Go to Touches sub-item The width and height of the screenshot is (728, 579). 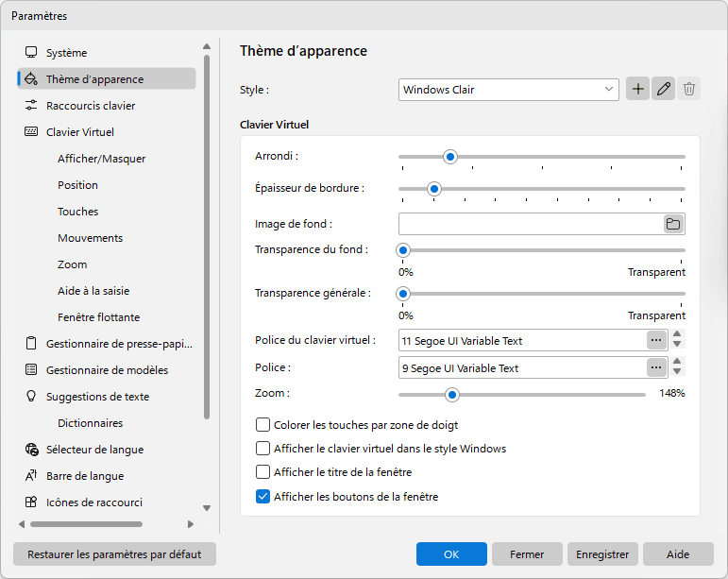pos(78,212)
